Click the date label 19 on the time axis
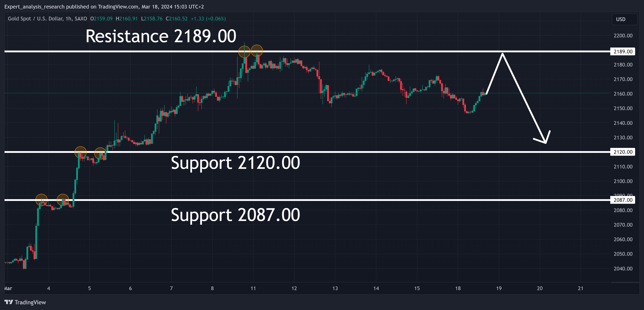The height and width of the screenshot is (310, 644). click(x=499, y=288)
